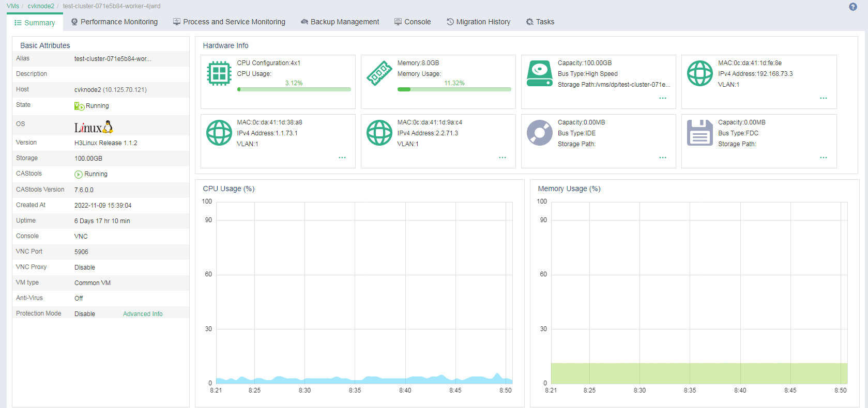Expand details of the 100.00GB disk card
The image size is (868, 408).
coord(663,98)
